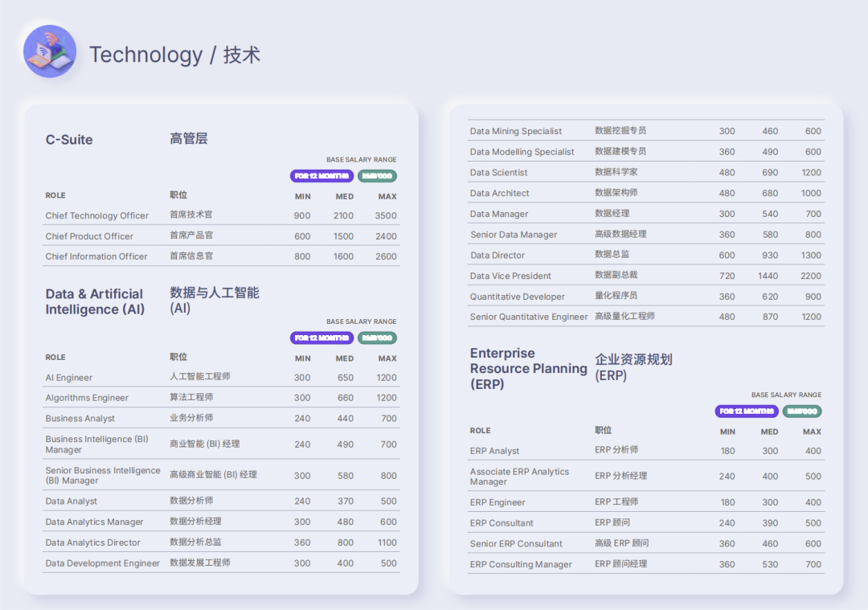
Task: Click the RMB'000 badge in the AI section
Action: tap(378, 338)
